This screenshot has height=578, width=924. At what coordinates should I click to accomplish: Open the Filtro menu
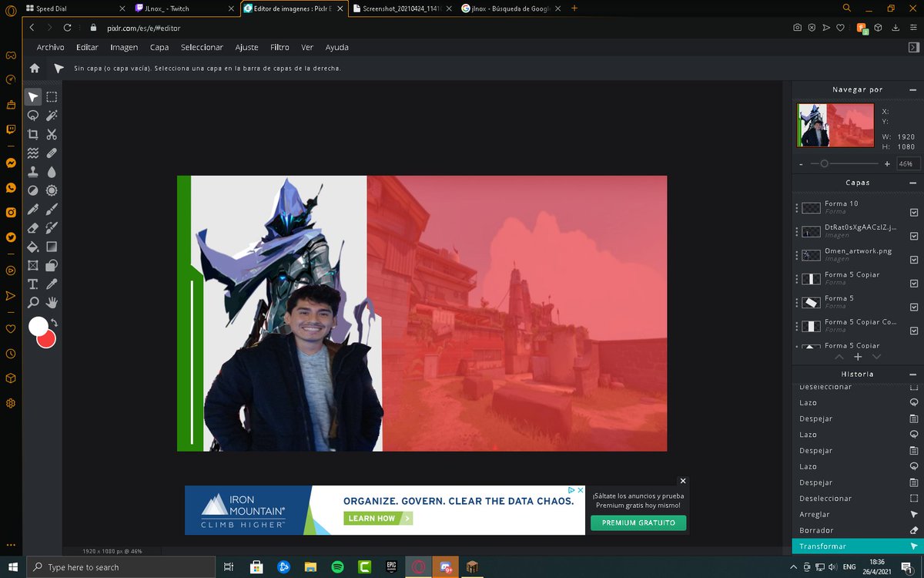(280, 47)
